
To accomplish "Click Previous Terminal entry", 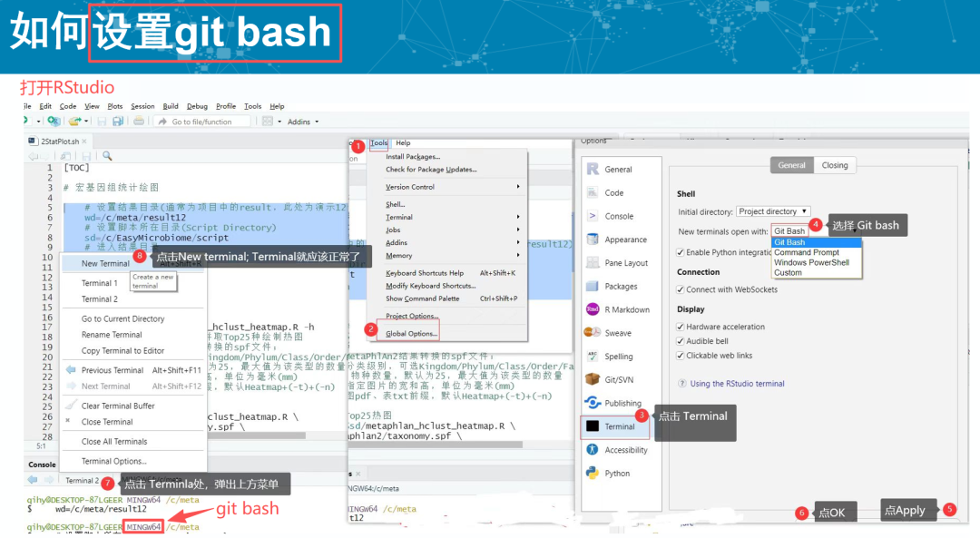I will (133, 370).
